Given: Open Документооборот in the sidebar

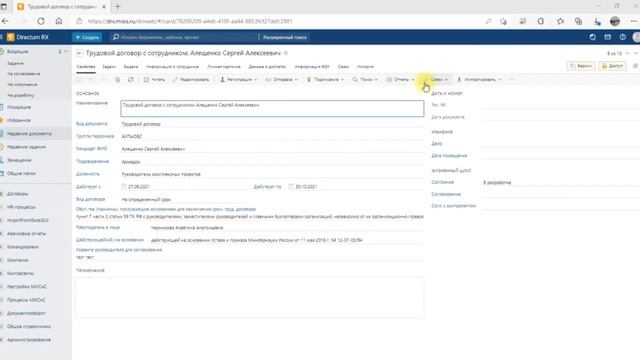Looking at the screenshot, I should click(26, 313).
